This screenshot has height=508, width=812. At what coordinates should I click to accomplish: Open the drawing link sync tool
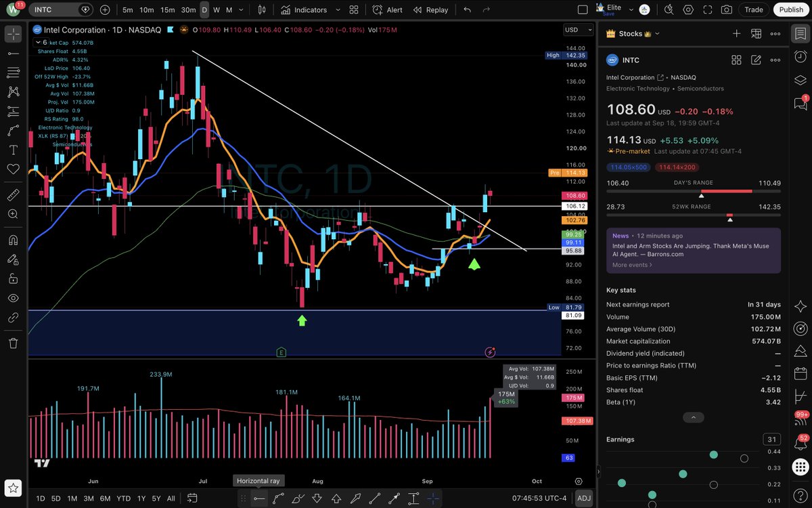click(x=13, y=317)
